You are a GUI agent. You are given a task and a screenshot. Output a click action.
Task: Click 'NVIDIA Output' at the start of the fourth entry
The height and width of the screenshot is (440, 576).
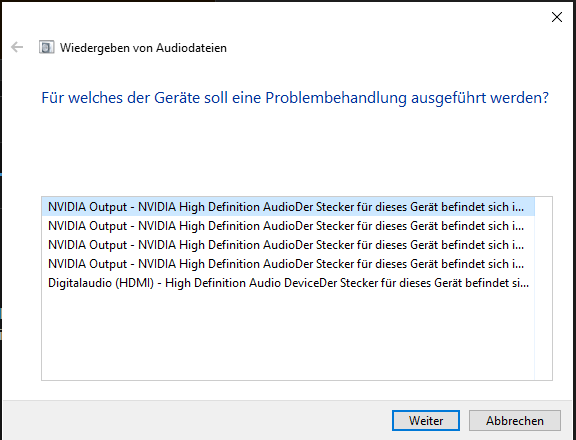tap(87, 264)
